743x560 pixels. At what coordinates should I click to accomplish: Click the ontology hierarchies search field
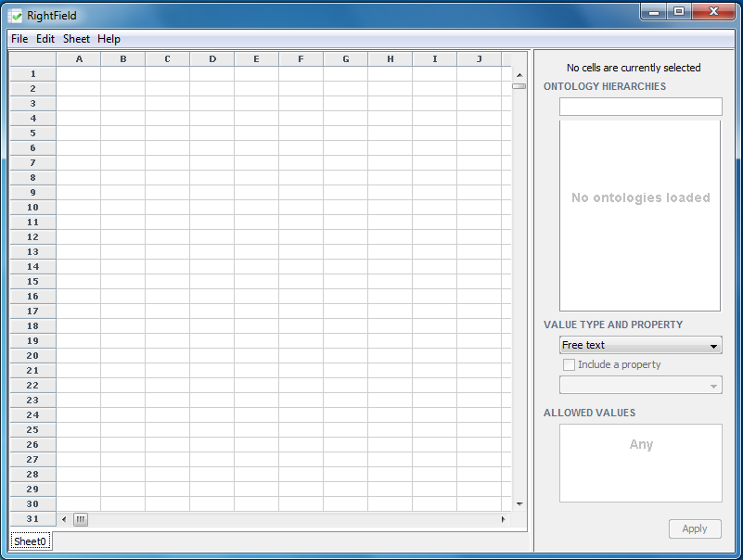[x=640, y=107]
